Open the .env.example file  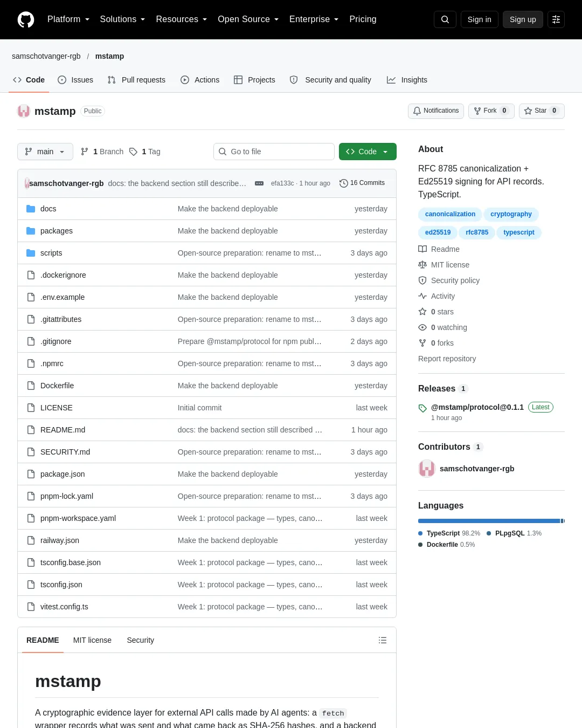click(63, 297)
